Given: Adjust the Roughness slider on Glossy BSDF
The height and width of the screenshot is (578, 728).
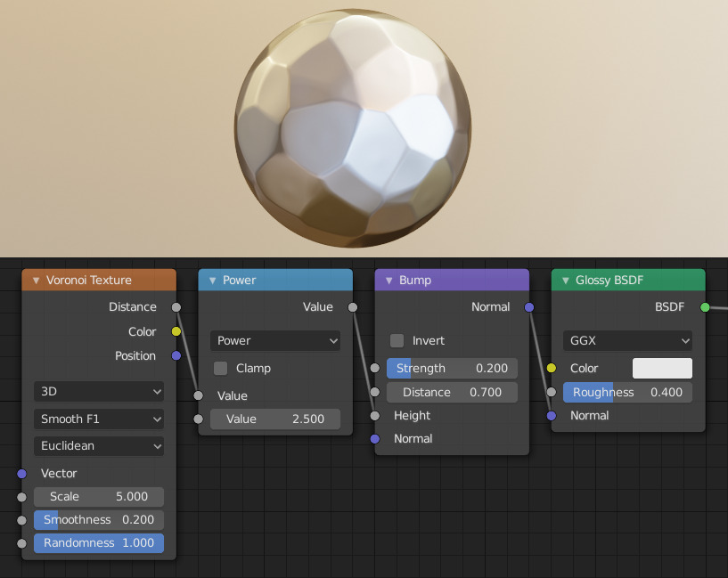Looking at the screenshot, I should pos(626,392).
